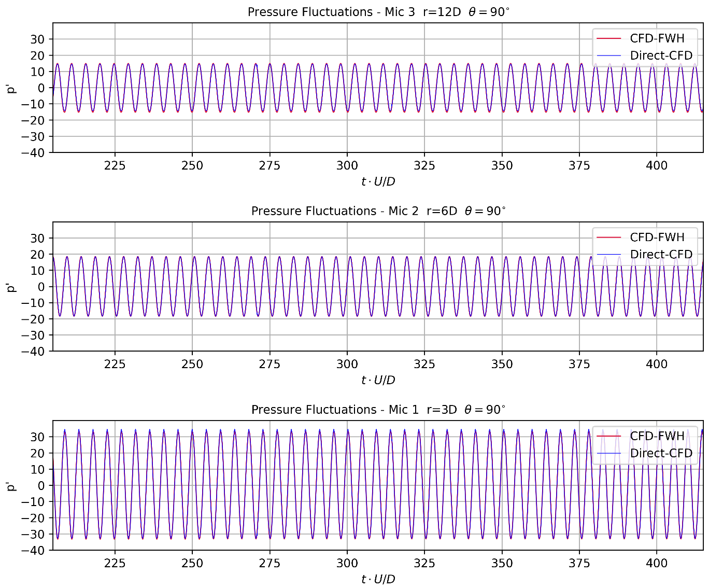Image resolution: width=709 pixels, height=588 pixels.
Task: Click CFD-FWH legend entry in Mic 2 plot
Action: click(657, 237)
